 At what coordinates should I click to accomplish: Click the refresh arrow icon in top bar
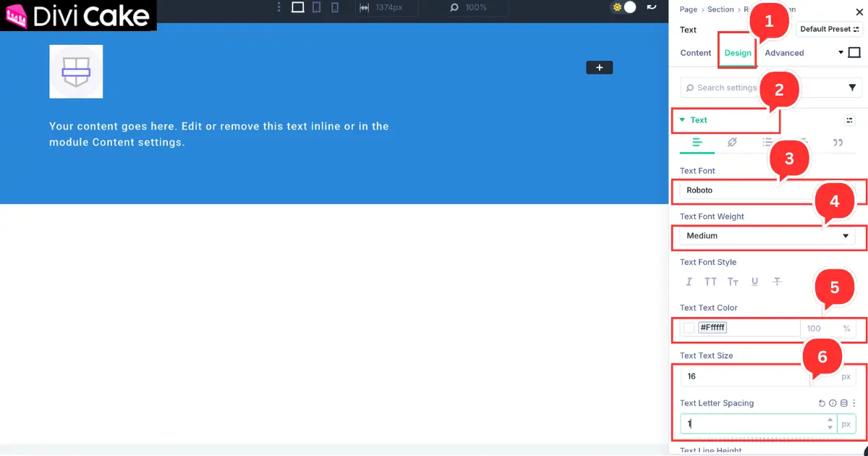(652, 7)
